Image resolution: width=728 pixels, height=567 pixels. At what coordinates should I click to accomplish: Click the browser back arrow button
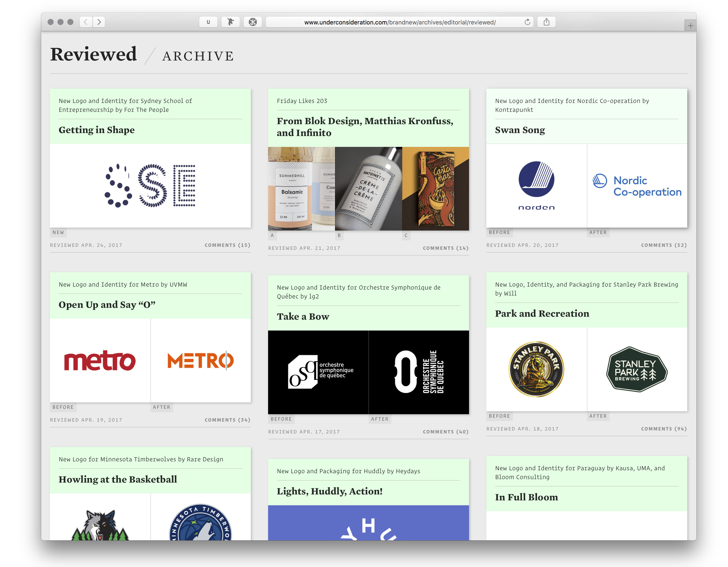[86, 22]
